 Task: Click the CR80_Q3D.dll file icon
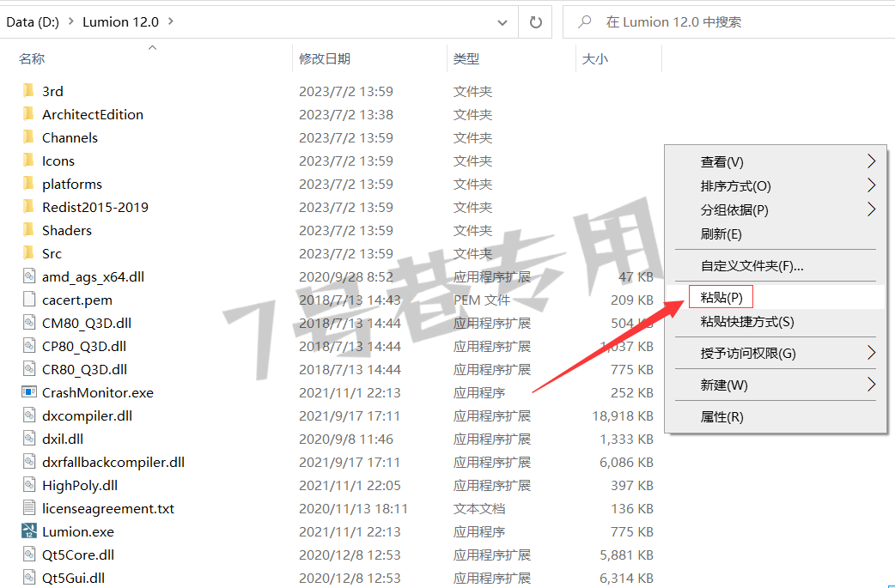coord(29,369)
